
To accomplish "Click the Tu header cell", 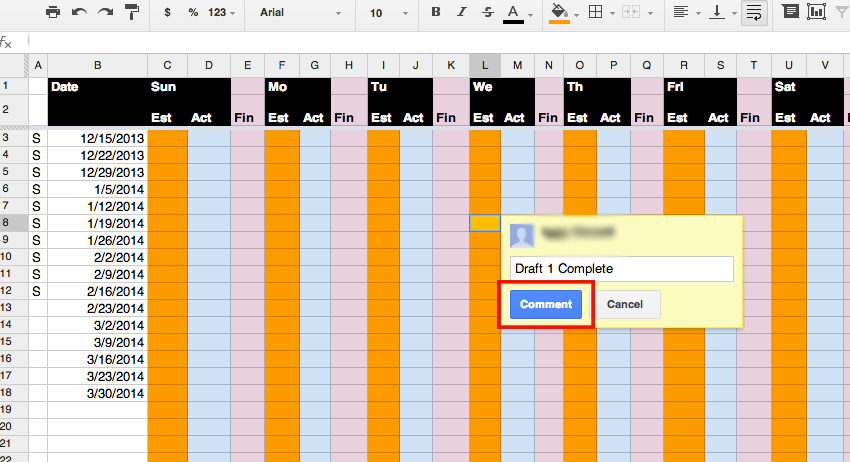I will (383, 87).
